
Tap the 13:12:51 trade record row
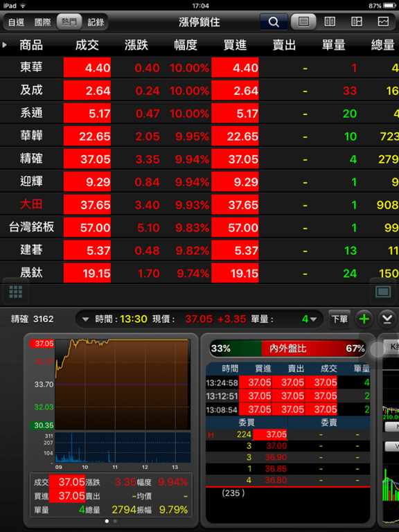(287, 396)
